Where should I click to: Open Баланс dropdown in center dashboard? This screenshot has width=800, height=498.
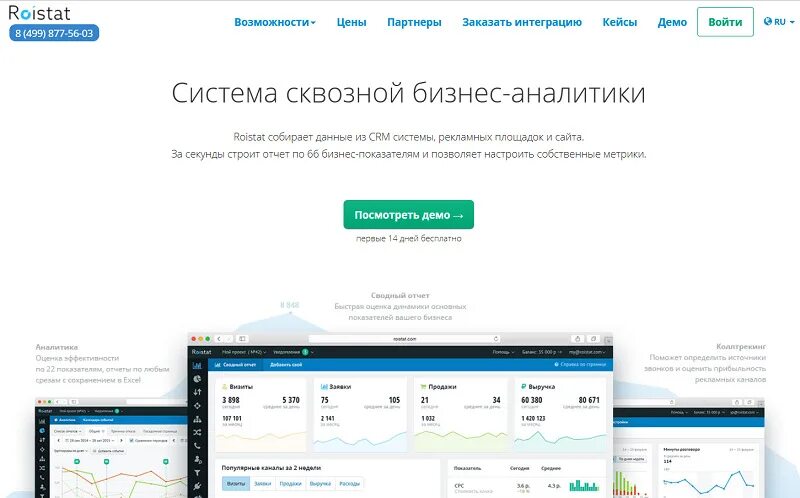(x=542, y=352)
